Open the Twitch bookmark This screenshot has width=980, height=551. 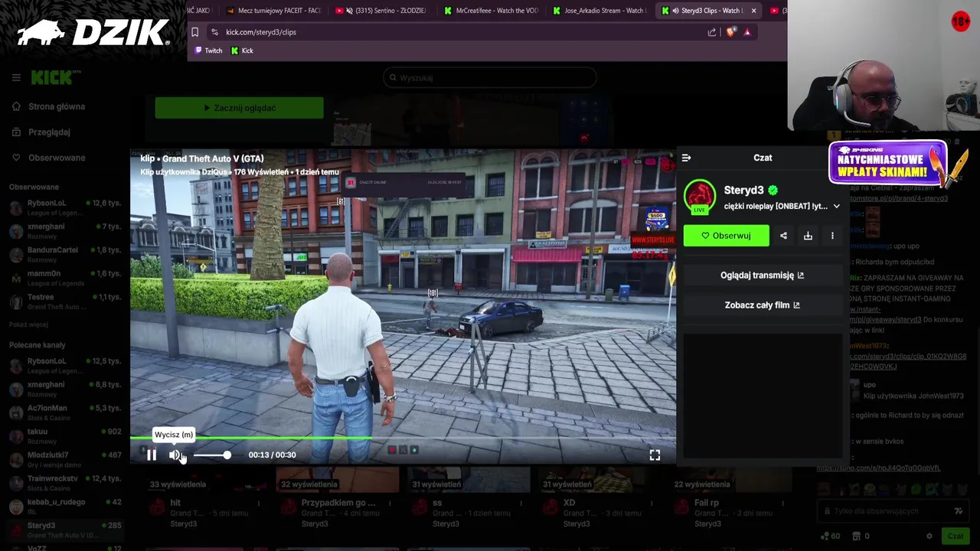coord(207,51)
